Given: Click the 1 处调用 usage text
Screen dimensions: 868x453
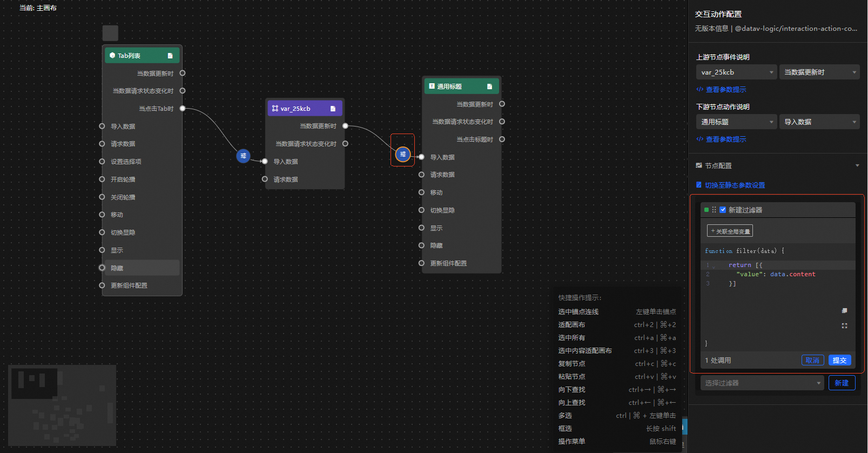Looking at the screenshot, I should tap(718, 360).
